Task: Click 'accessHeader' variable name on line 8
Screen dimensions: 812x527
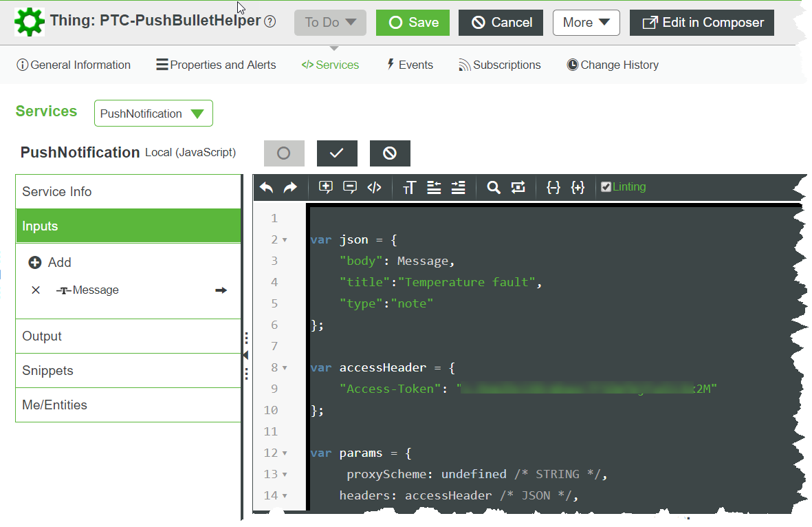Action: 383,368
